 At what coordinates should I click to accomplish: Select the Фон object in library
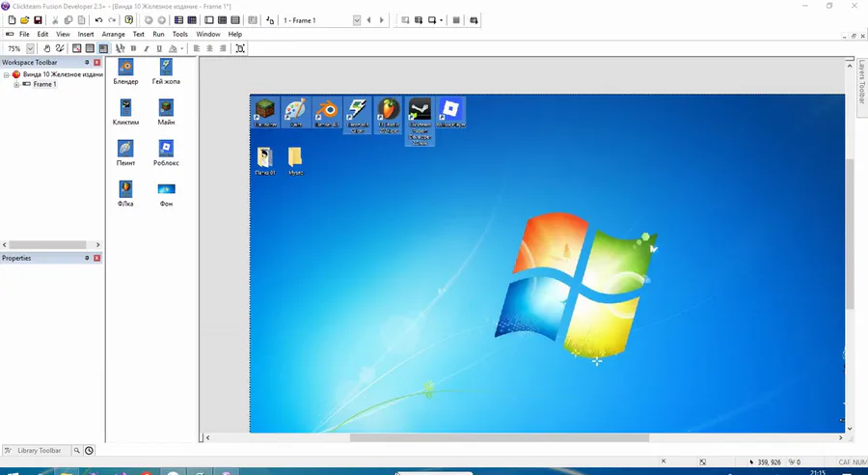pyautogui.click(x=166, y=195)
